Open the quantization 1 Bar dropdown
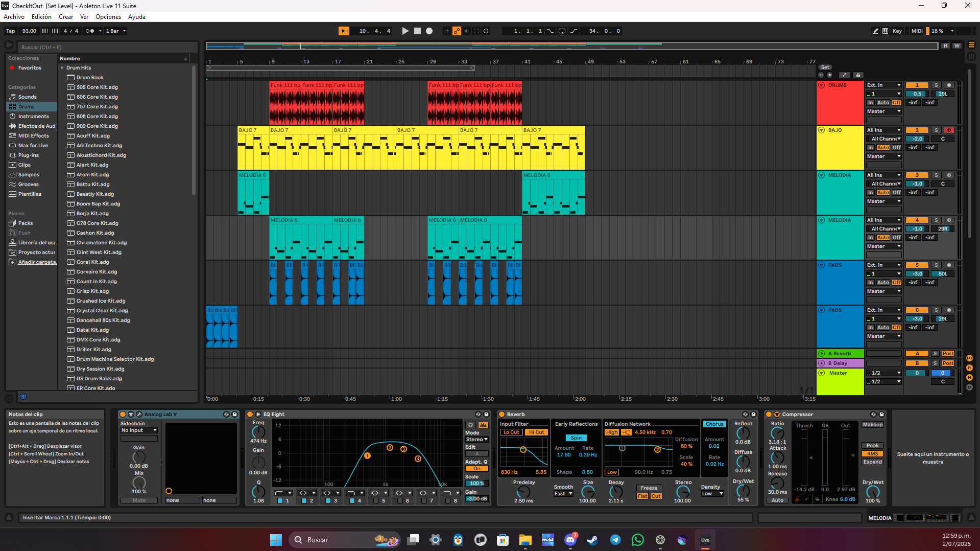Screen dimensions: 980x551 pos(116,31)
